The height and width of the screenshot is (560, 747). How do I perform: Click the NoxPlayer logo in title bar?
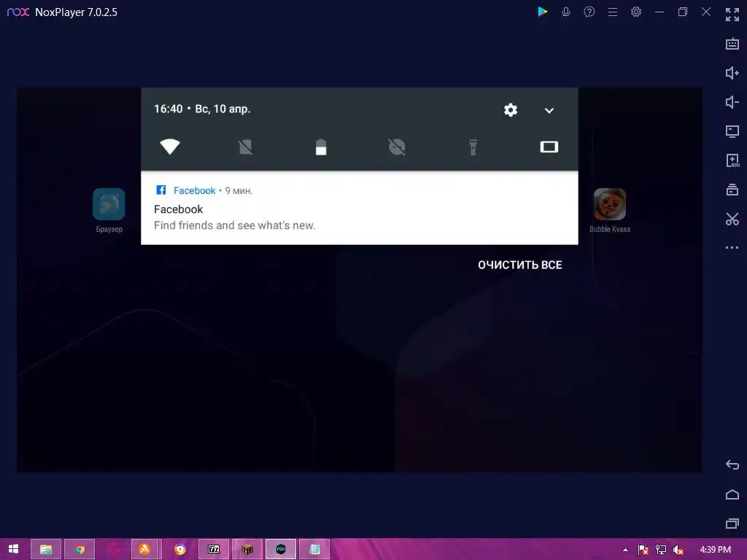tap(18, 12)
